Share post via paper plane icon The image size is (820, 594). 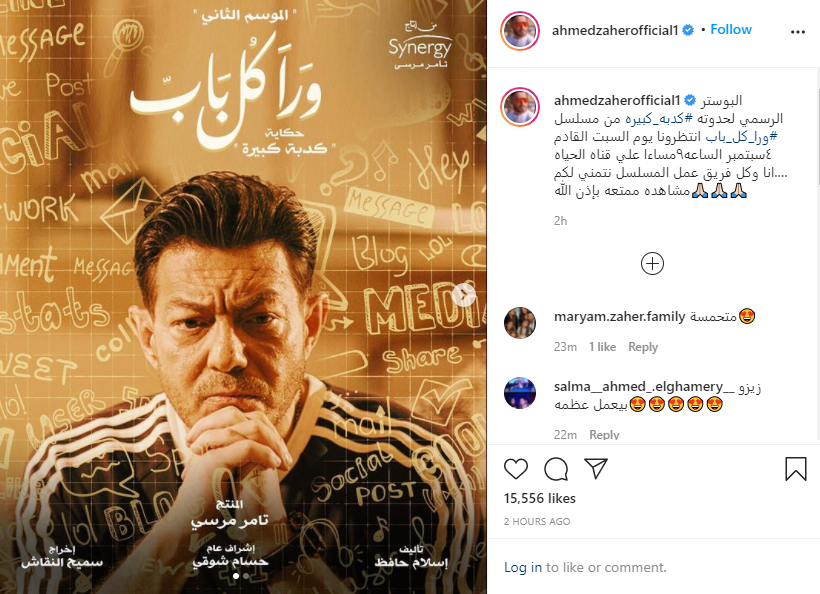[596, 469]
